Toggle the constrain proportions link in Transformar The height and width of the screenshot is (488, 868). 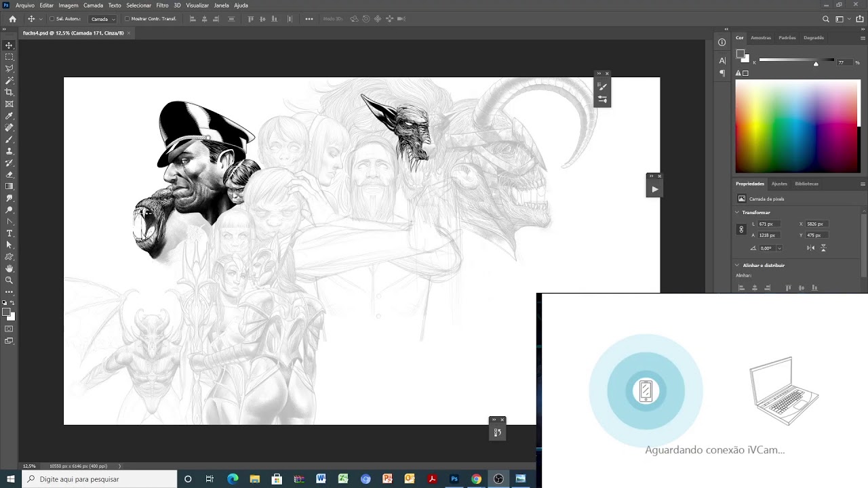(x=741, y=229)
